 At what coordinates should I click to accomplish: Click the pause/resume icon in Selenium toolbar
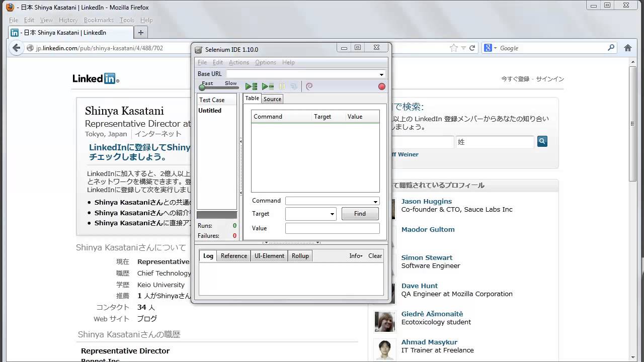click(x=282, y=86)
